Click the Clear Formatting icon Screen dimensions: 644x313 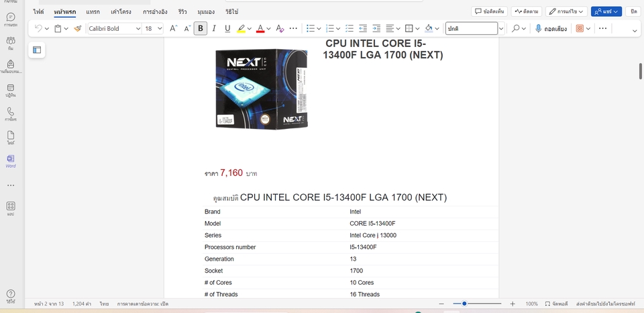(x=280, y=28)
